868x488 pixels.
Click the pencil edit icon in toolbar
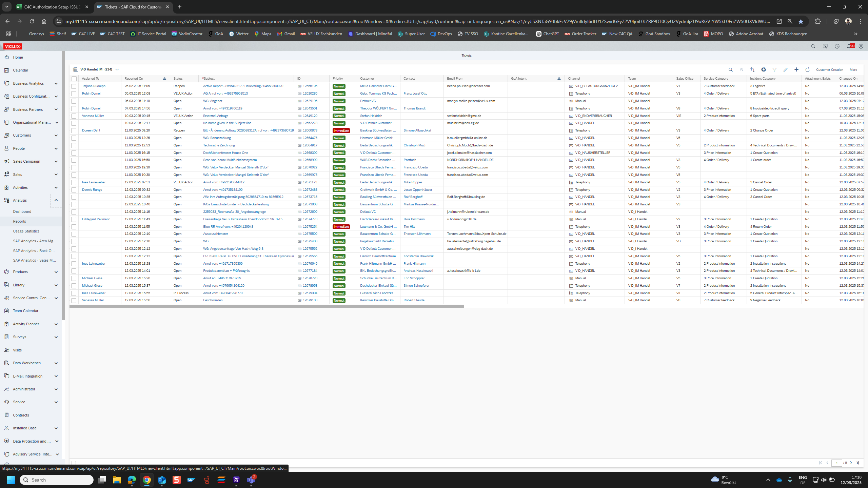point(785,69)
